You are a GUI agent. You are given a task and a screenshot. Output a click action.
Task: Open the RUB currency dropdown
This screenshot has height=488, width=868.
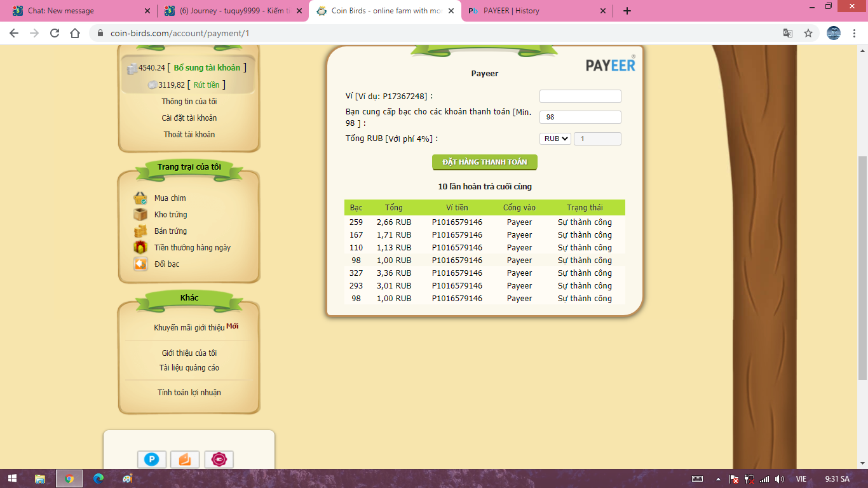pos(555,139)
